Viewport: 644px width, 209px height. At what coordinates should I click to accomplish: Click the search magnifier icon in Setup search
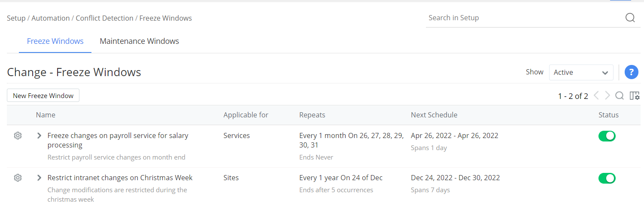point(630,18)
